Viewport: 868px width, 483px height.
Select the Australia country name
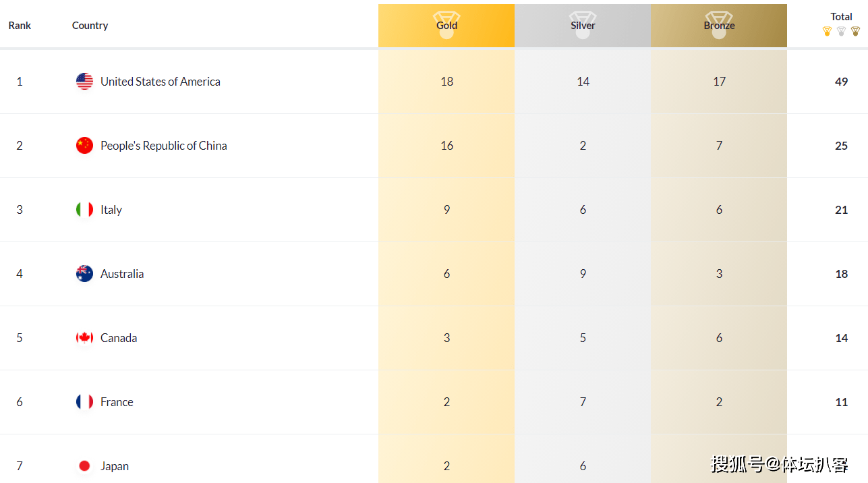pyautogui.click(x=122, y=274)
